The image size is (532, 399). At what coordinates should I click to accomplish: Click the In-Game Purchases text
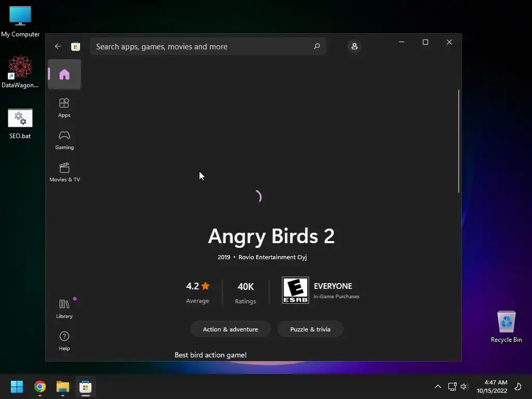click(336, 297)
